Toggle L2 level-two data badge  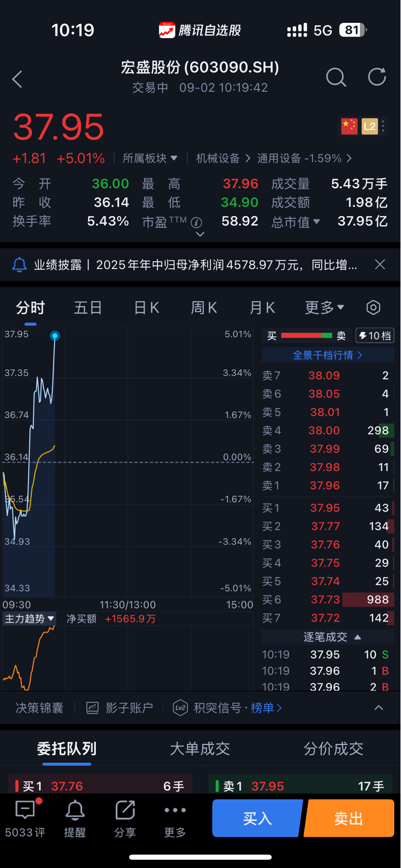pyautogui.click(x=370, y=126)
